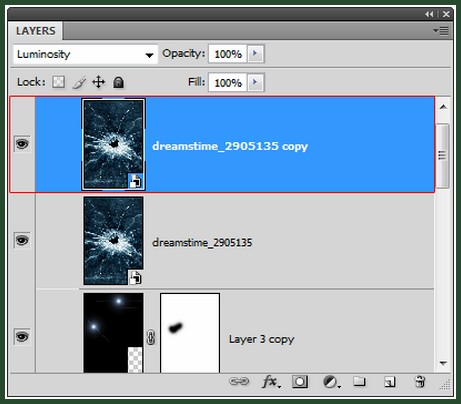Create new fill or adjustment layer
The height and width of the screenshot is (404, 461).
[x=331, y=382]
